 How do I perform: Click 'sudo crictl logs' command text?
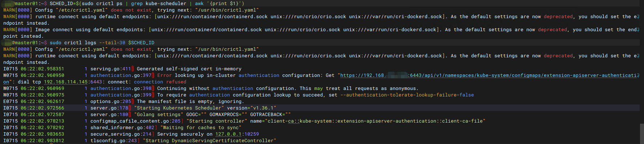point(73,43)
